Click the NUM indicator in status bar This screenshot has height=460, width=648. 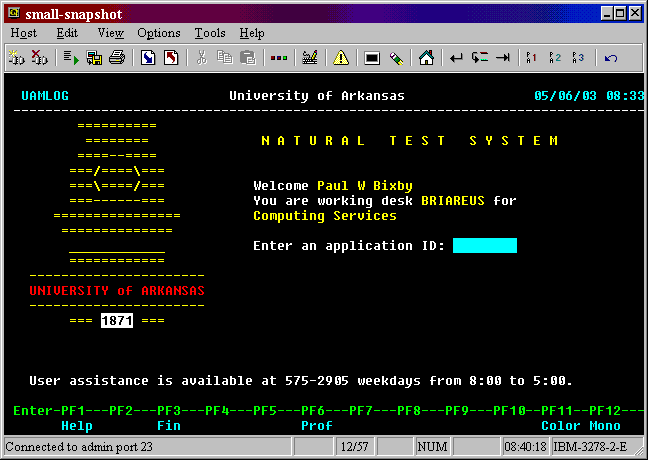pyautogui.click(x=432, y=447)
